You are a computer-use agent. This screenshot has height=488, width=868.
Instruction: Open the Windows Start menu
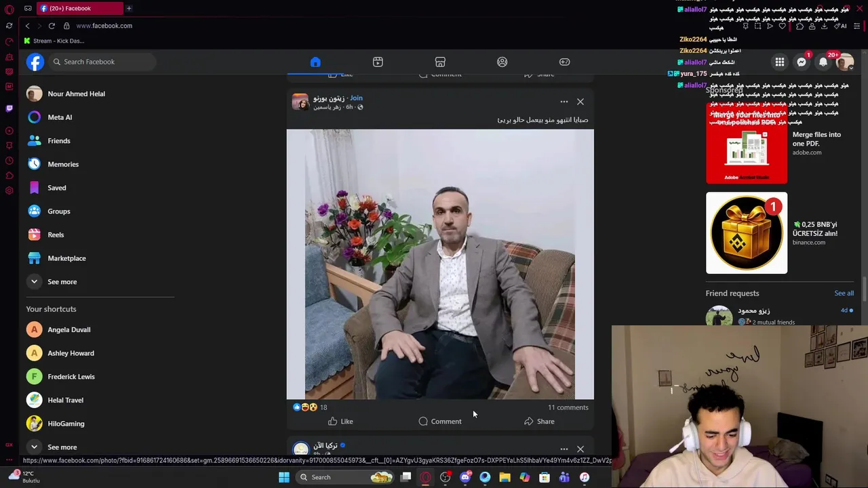point(284,477)
